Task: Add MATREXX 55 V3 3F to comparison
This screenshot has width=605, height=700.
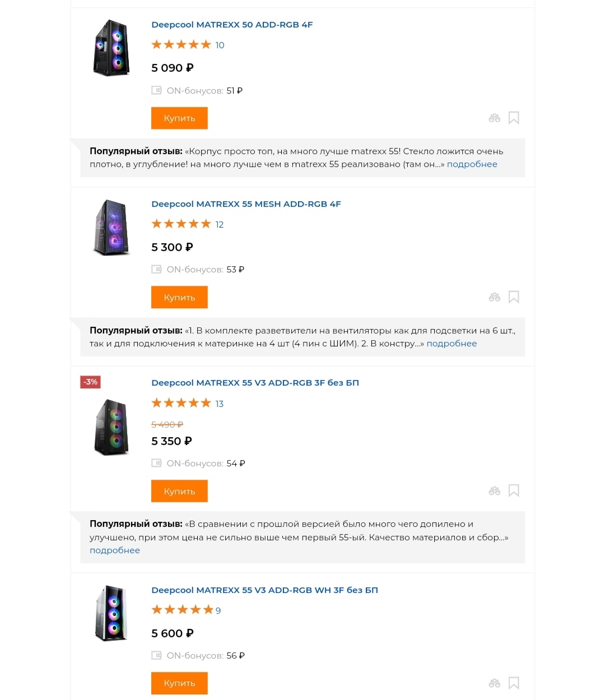Action: [494, 491]
